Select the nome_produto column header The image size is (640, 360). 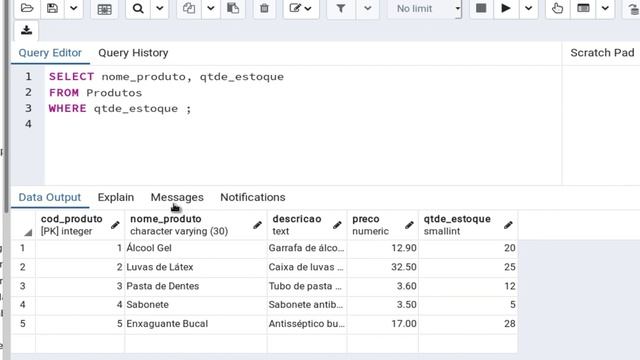[x=196, y=224]
